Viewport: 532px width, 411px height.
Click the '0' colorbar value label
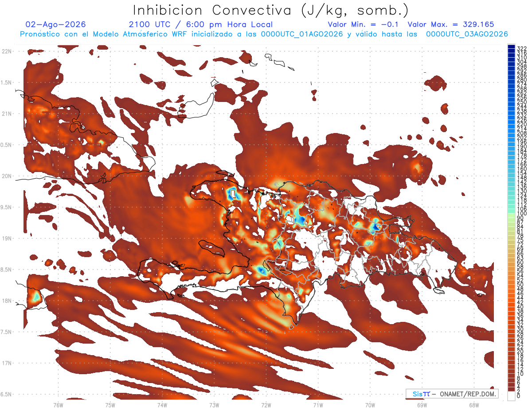point(519,396)
